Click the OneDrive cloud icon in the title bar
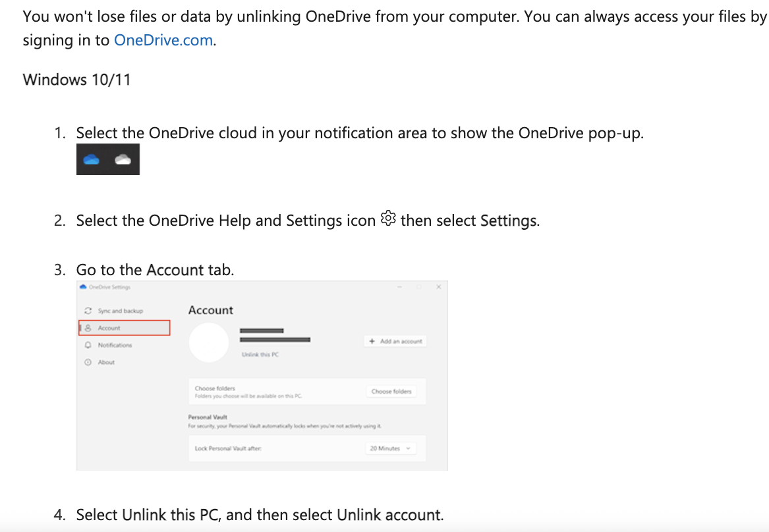The image size is (769, 532). 84,287
